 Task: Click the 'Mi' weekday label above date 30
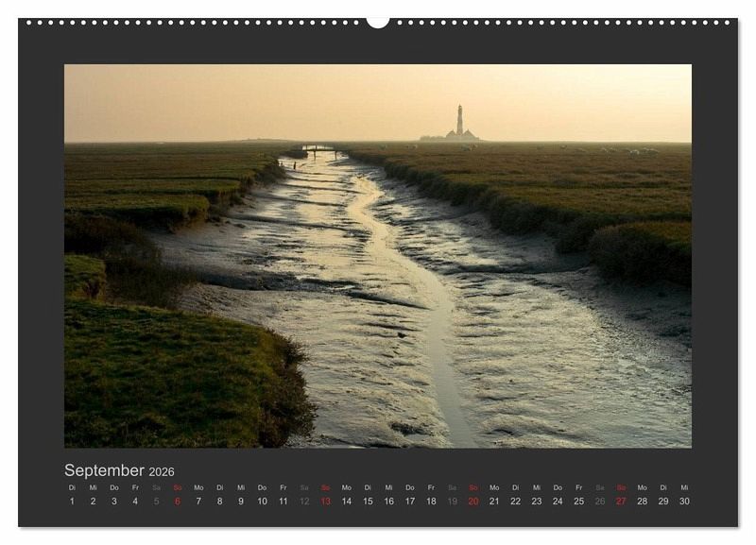(x=684, y=487)
